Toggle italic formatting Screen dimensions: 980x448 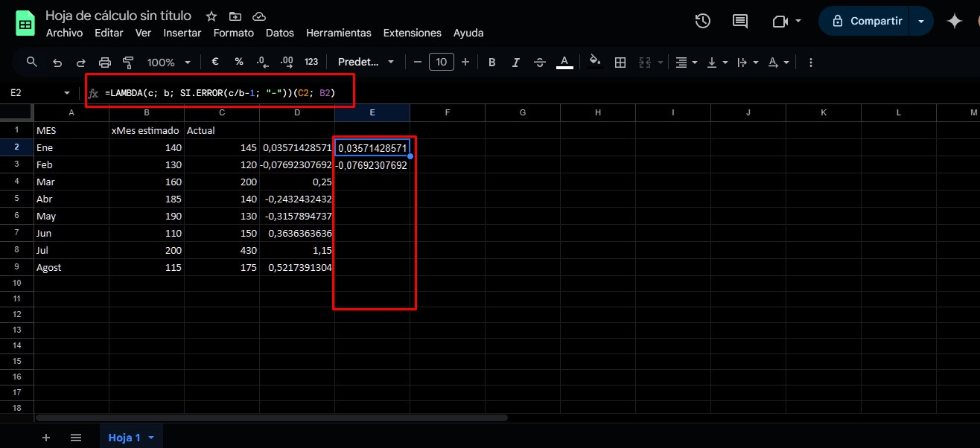pyautogui.click(x=515, y=63)
